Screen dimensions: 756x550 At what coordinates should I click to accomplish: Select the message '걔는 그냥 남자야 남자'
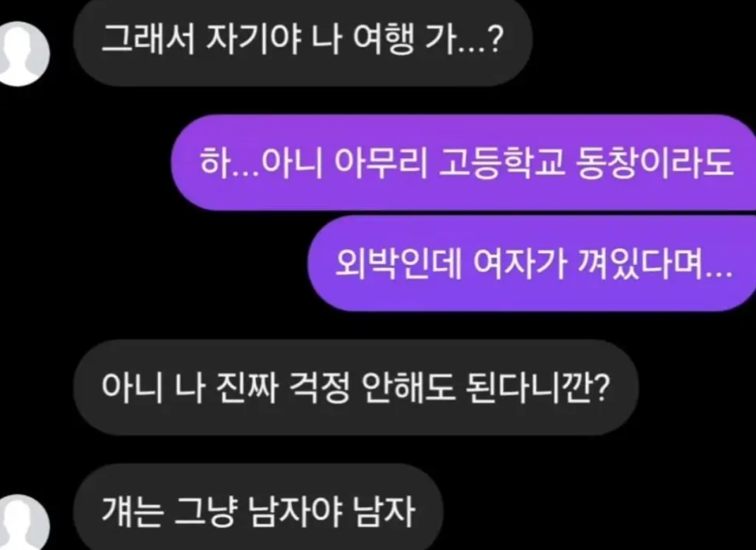258,508
